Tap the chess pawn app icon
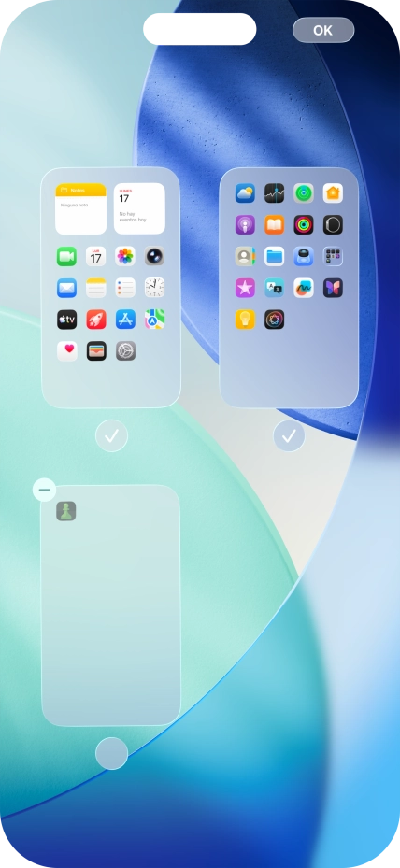 66,511
